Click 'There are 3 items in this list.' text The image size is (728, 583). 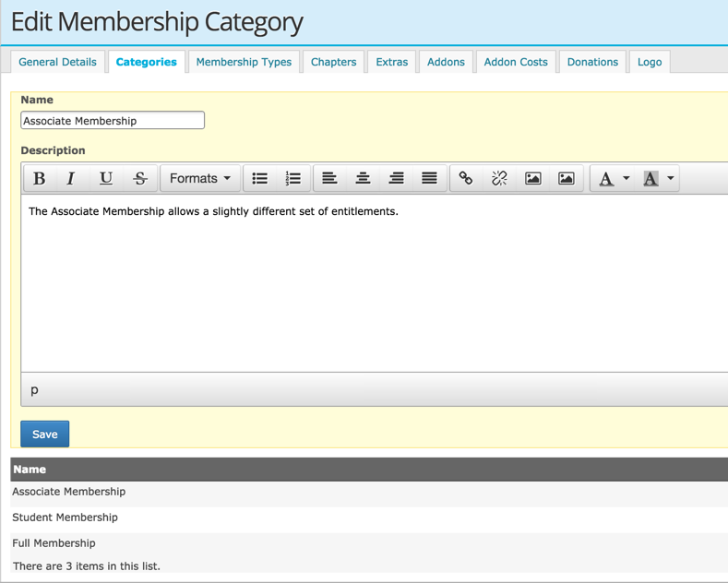point(87,566)
